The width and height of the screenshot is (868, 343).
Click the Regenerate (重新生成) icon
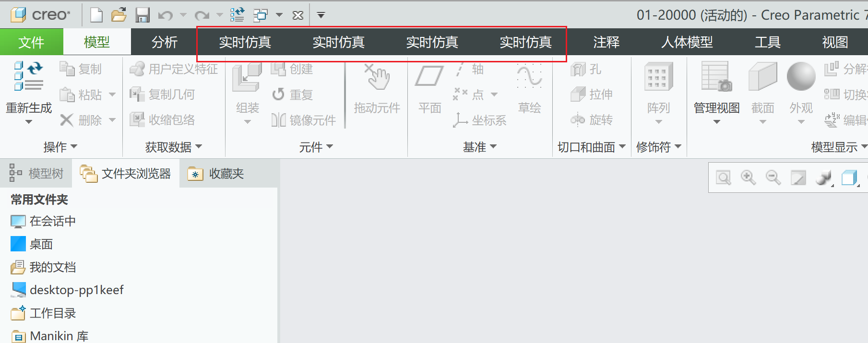click(28, 77)
